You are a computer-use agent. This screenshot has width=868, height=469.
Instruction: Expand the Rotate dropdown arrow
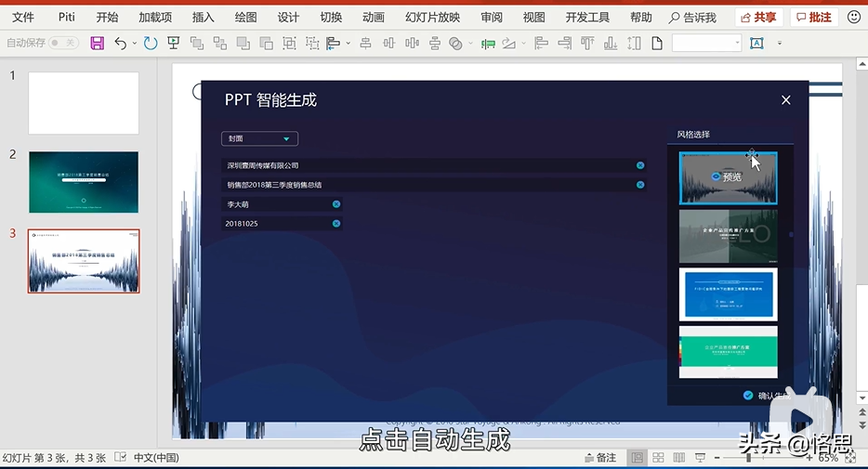coord(523,43)
